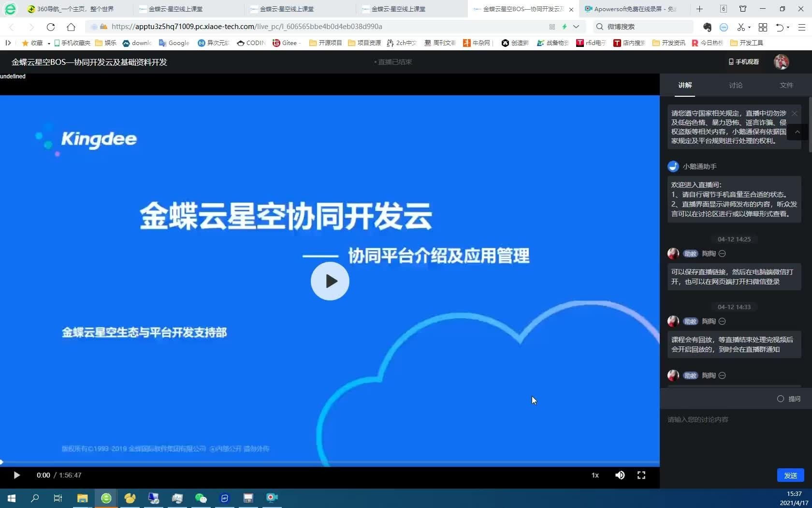The height and width of the screenshot is (508, 812).
Task: Open a new browser tab
Action: click(699, 9)
